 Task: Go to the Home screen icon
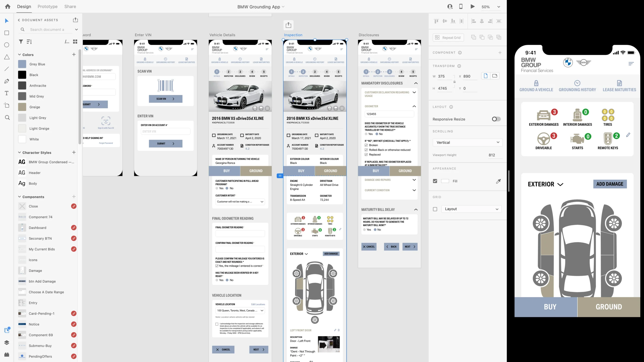(8, 7)
